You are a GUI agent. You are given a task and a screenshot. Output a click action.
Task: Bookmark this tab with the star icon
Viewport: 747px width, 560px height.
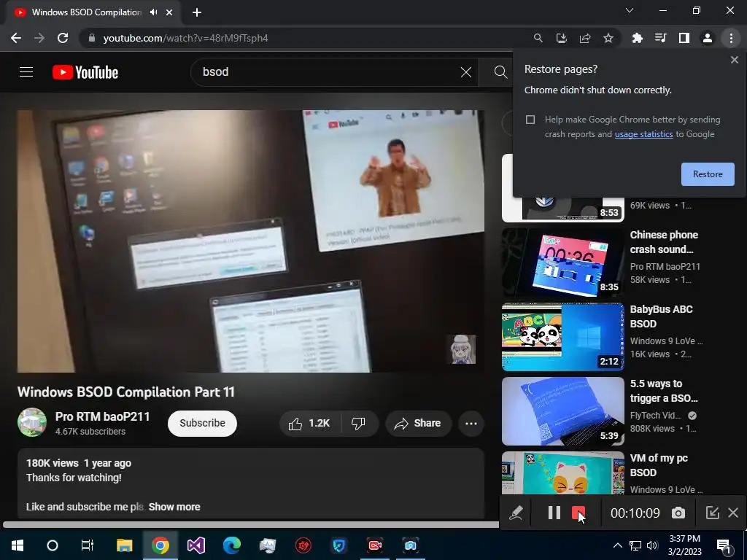tap(608, 38)
